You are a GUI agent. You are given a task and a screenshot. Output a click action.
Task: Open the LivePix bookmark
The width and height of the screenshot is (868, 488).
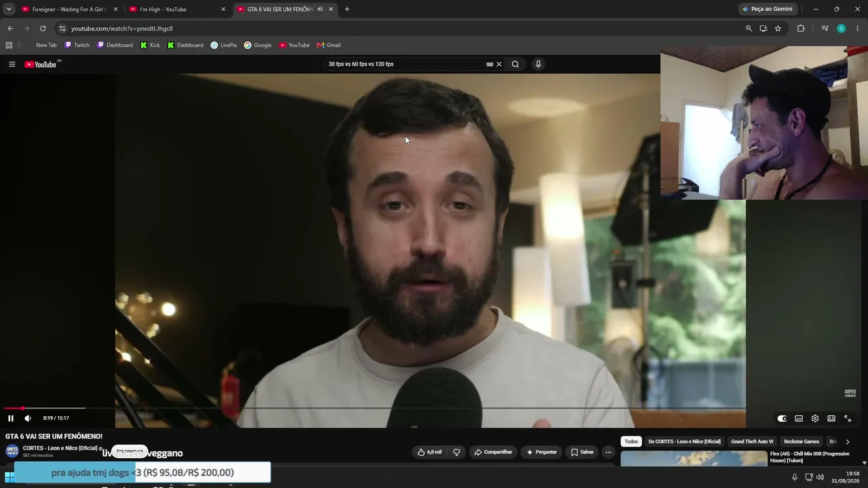click(x=224, y=45)
